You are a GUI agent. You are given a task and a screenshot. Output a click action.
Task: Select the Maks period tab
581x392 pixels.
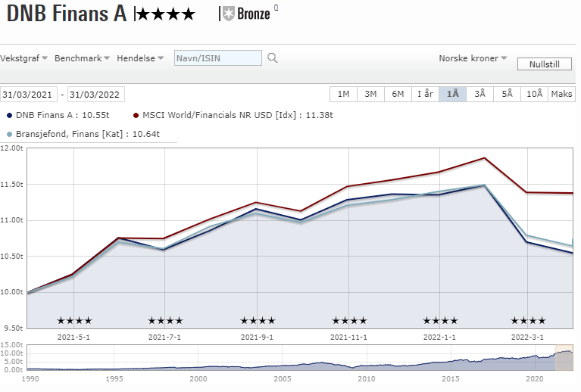click(562, 94)
